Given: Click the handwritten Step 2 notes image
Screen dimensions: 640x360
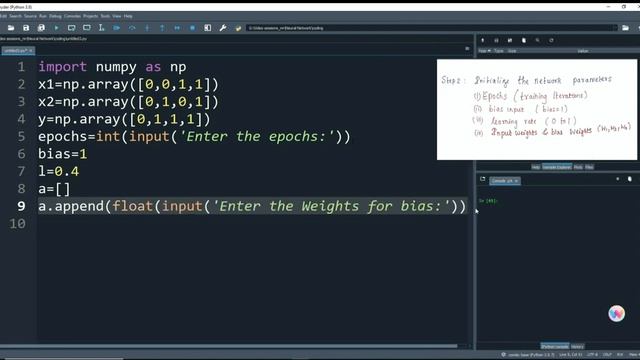Looking at the screenshot, I should (x=537, y=110).
